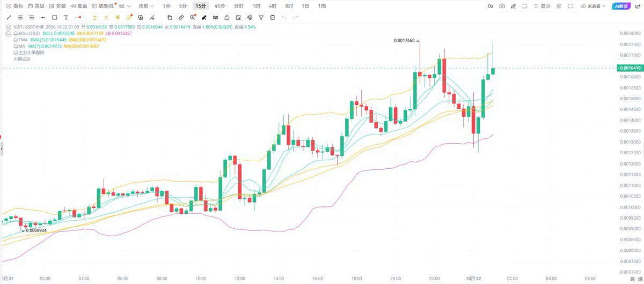Delete drawings with the trash icon
This screenshot has height=284, width=644.
273,18
